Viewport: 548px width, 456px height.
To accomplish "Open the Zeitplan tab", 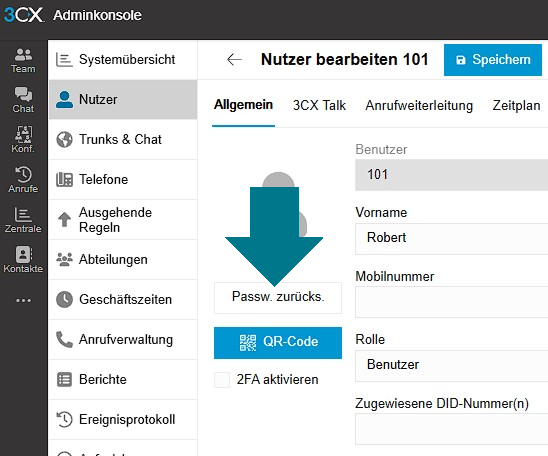I will pos(516,105).
